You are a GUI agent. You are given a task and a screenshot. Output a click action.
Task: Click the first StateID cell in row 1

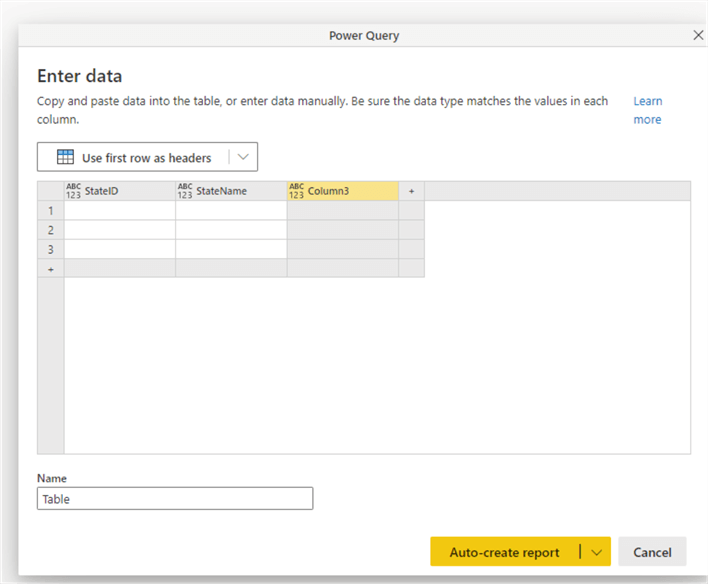point(120,210)
